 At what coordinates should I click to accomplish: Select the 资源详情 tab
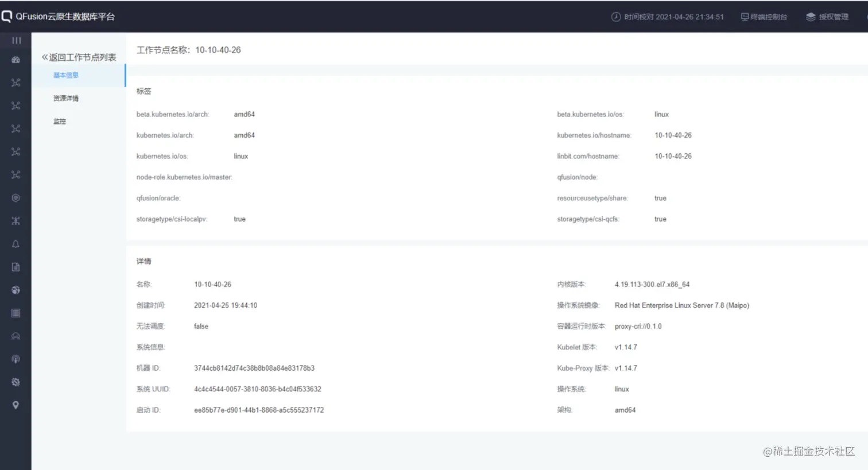pos(66,98)
